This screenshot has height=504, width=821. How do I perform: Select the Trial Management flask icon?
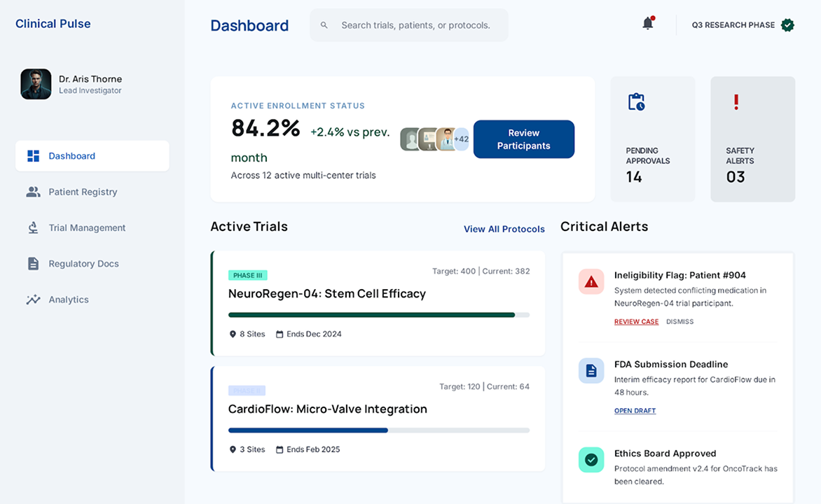pos(33,227)
